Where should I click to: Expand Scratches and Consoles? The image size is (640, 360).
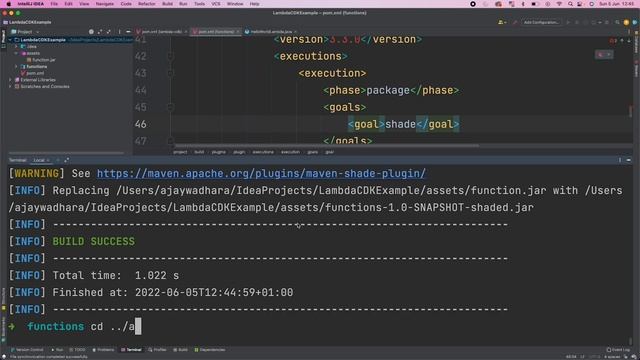point(11,87)
